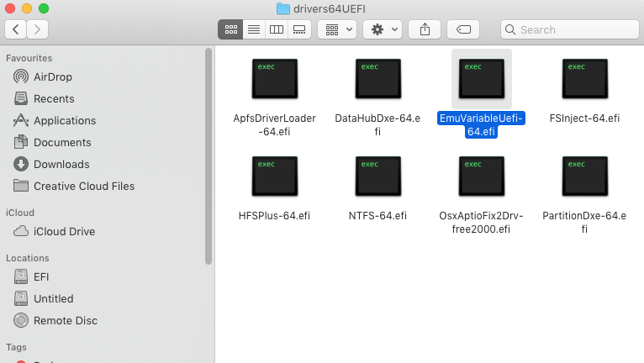644x363 pixels.
Task: Zoom the window with the green button
Action: [44, 8]
